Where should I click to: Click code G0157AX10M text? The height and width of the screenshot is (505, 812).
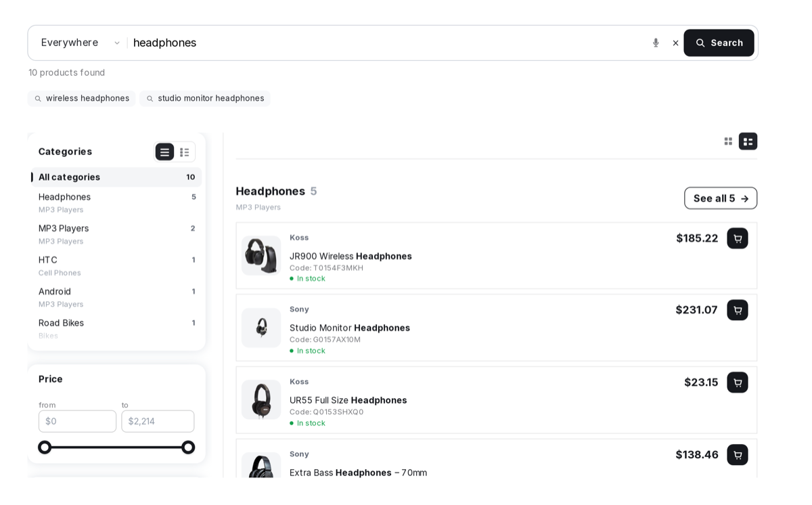(325, 340)
